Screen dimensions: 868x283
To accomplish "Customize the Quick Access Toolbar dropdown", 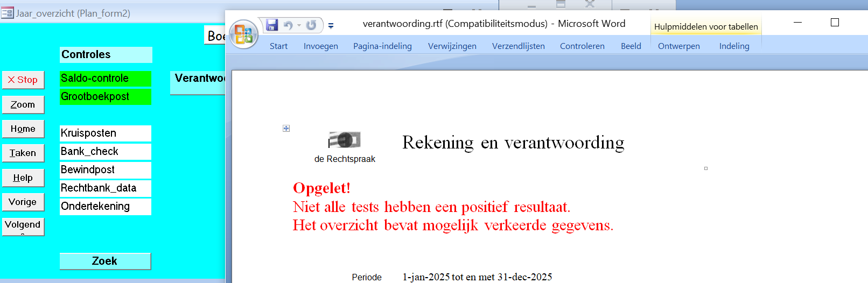I will 331,25.
